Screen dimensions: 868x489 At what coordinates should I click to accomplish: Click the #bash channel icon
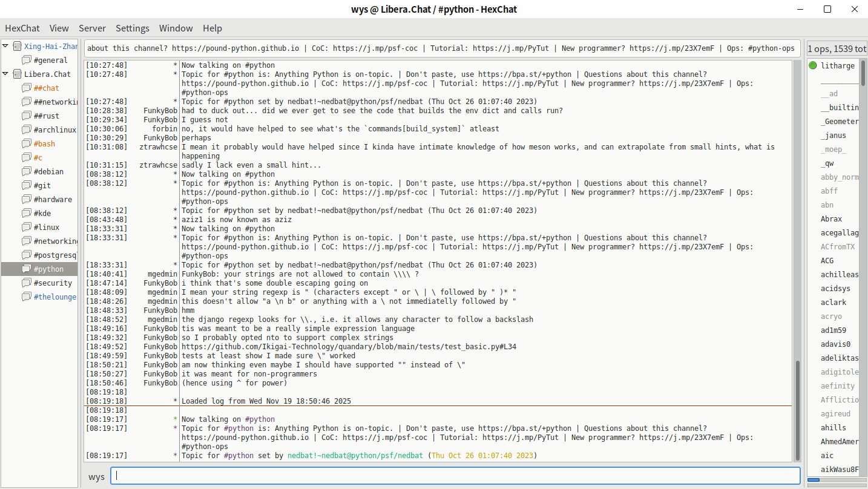click(x=26, y=144)
